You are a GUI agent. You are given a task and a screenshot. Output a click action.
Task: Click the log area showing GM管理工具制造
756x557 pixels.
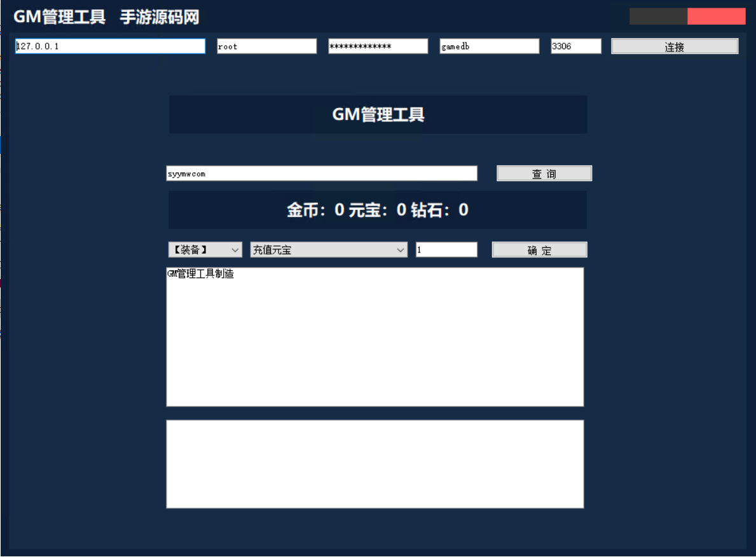375,336
